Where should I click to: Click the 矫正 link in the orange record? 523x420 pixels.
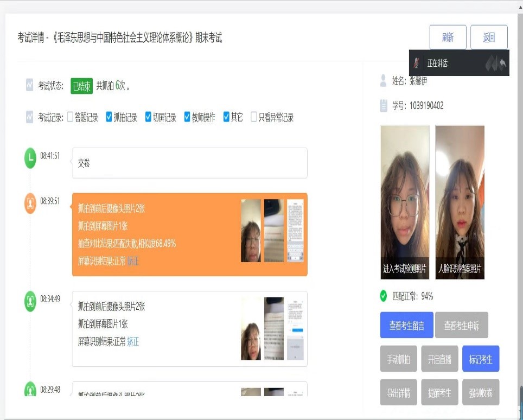(133, 261)
